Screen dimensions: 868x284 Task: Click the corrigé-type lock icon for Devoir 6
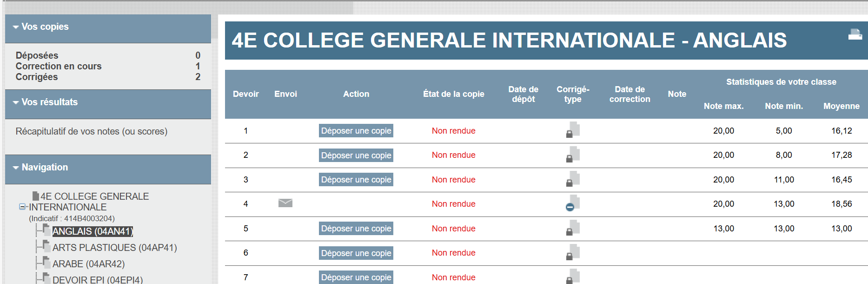click(x=571, y=253)
